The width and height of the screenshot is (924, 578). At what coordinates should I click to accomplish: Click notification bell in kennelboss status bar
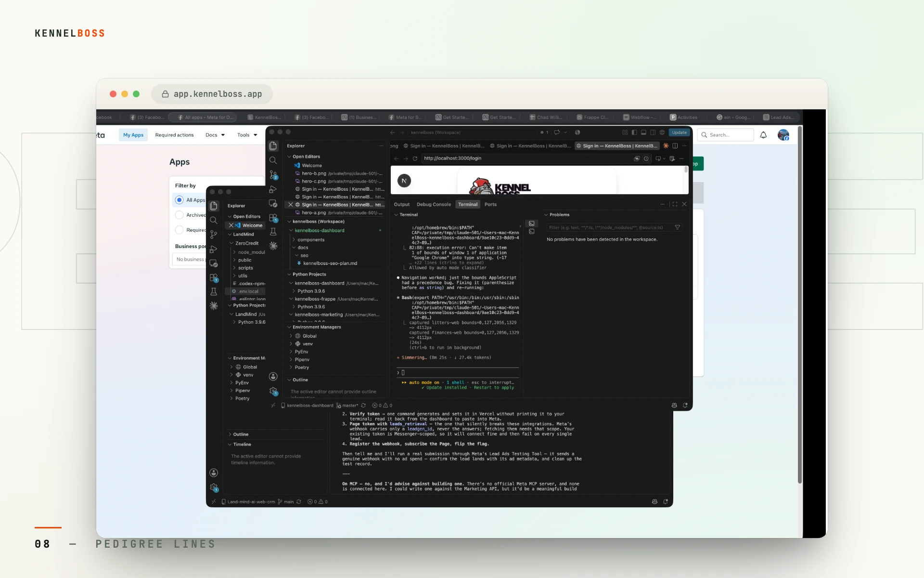tap(685, 406)
